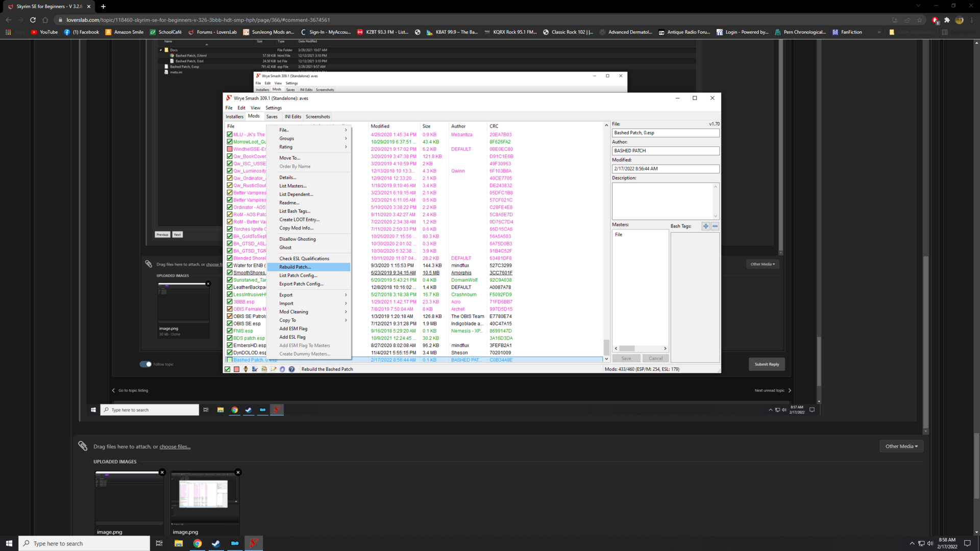
Task: Open the YouTube bookmark
Action: [45, 32]
